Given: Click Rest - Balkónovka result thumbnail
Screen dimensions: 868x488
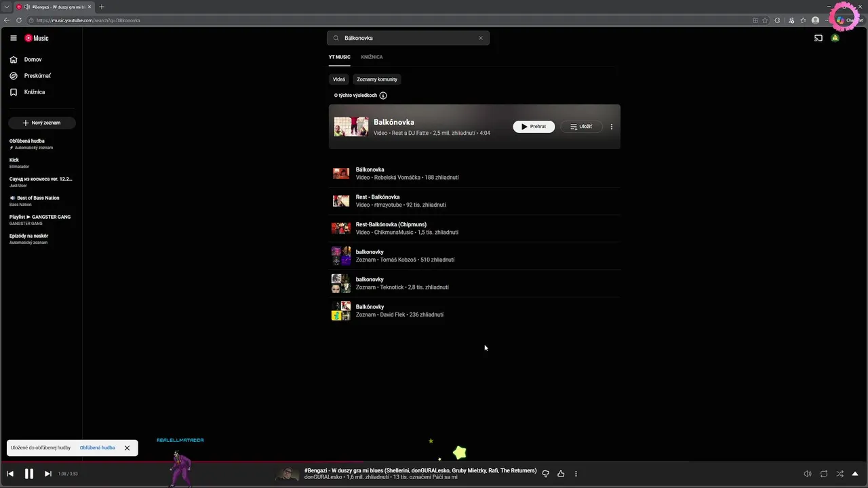Looking at the screenshot, I should [341, 201].
